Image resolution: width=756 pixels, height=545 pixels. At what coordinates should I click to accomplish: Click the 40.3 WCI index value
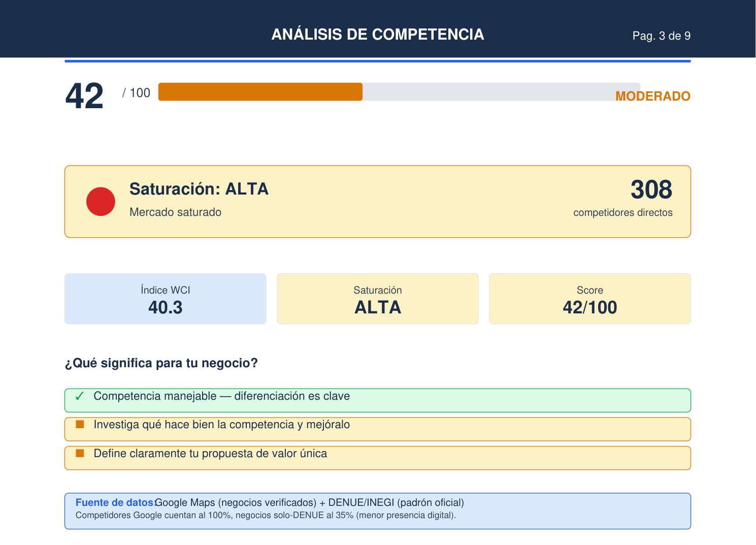(166, 307)
